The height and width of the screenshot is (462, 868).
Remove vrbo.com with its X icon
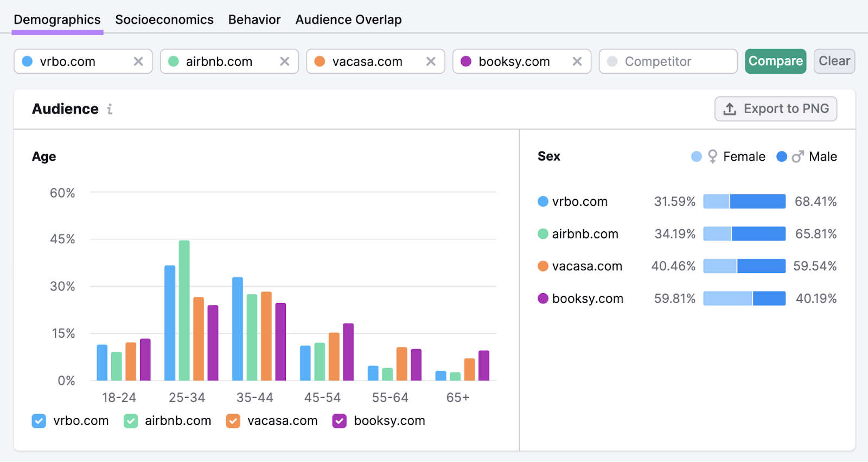[x=138, y=61]
